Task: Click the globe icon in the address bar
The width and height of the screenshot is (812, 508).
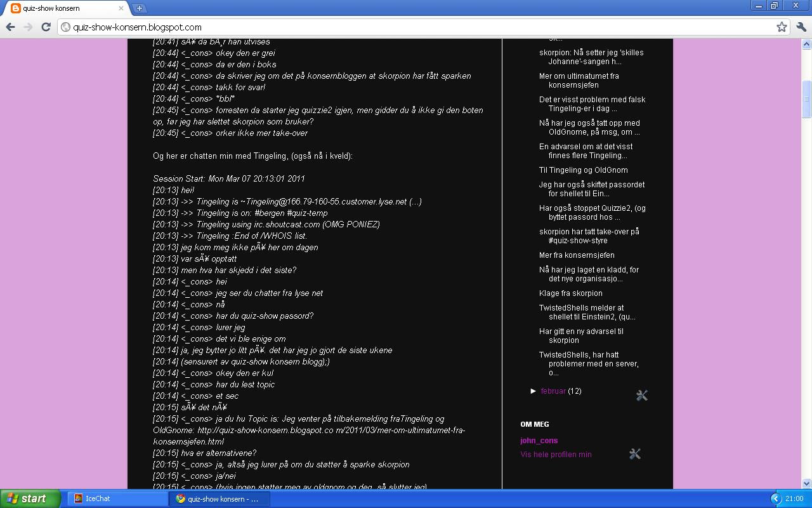Action: tap(65, 27)
